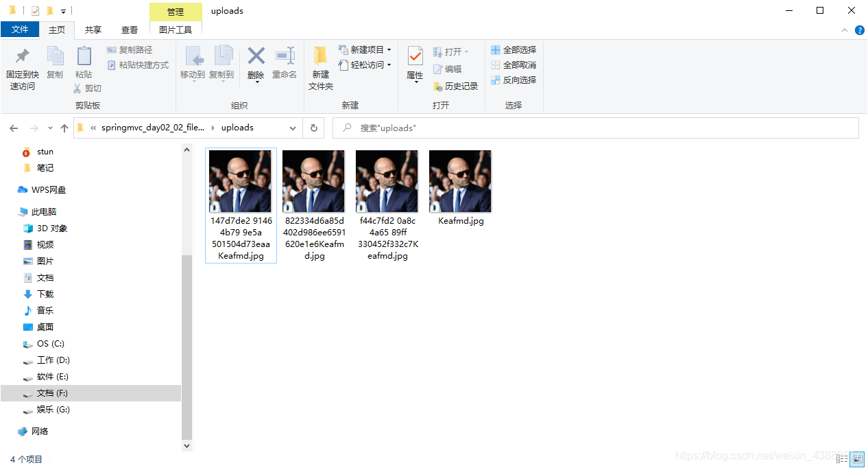This screenshot has width=868, height=468.
Task: Click the 历史记录 (History) icon
Action: 455,86
